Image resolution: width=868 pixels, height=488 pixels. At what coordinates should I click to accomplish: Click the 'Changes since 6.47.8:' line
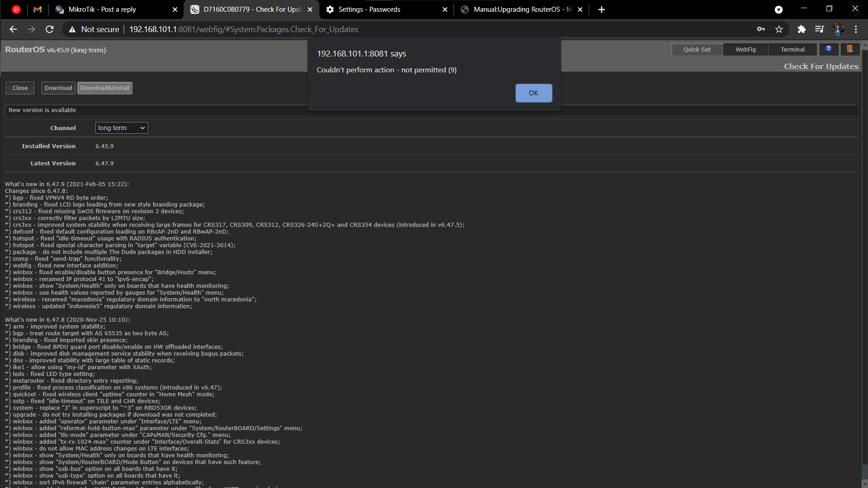click(36, 191)
